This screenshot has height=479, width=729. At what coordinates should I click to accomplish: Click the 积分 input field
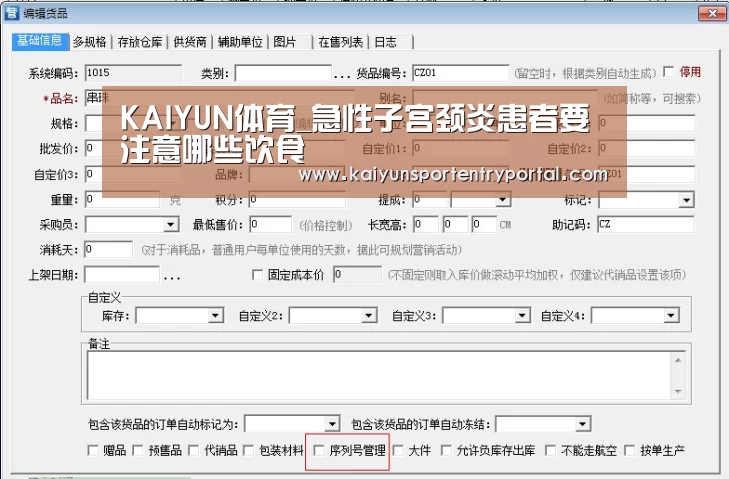point(297,200)
